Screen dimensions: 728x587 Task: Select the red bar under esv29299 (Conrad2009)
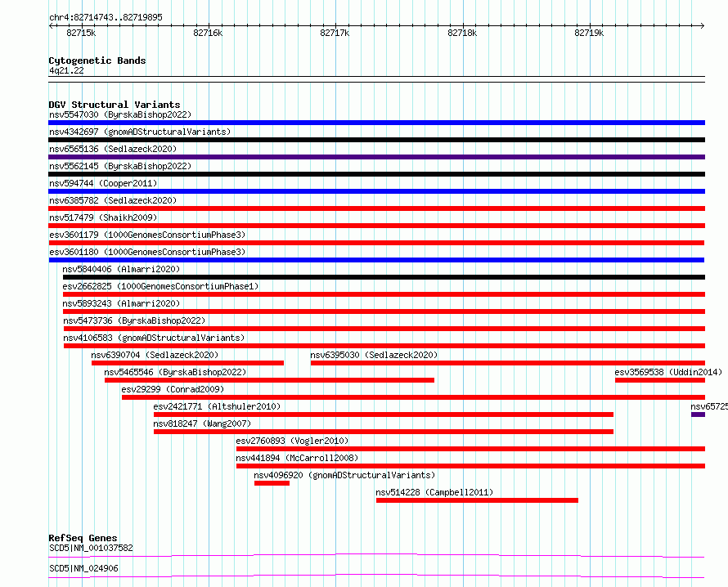[x=413, y=397]
